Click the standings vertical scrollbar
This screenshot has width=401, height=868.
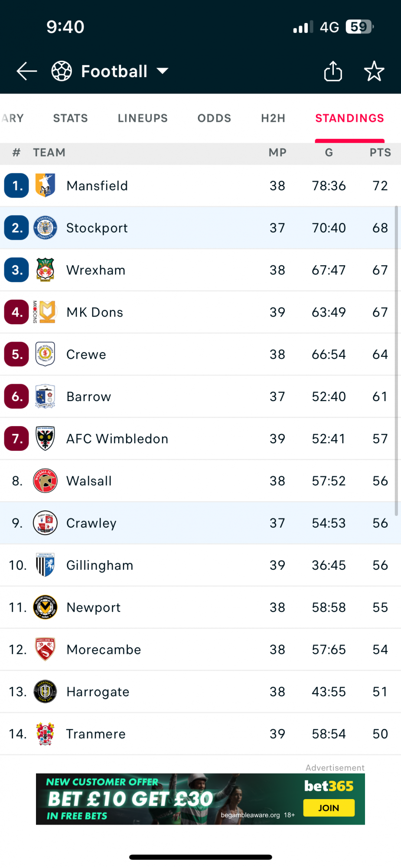click(396, 361)
